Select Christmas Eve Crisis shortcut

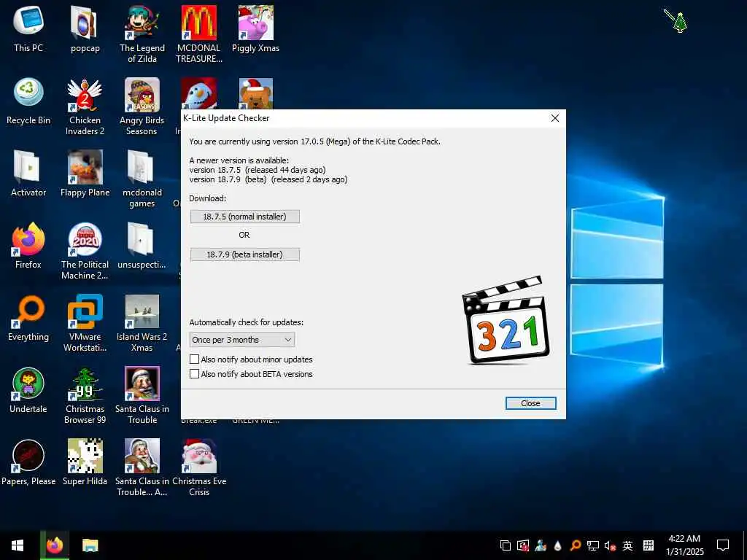198,468
